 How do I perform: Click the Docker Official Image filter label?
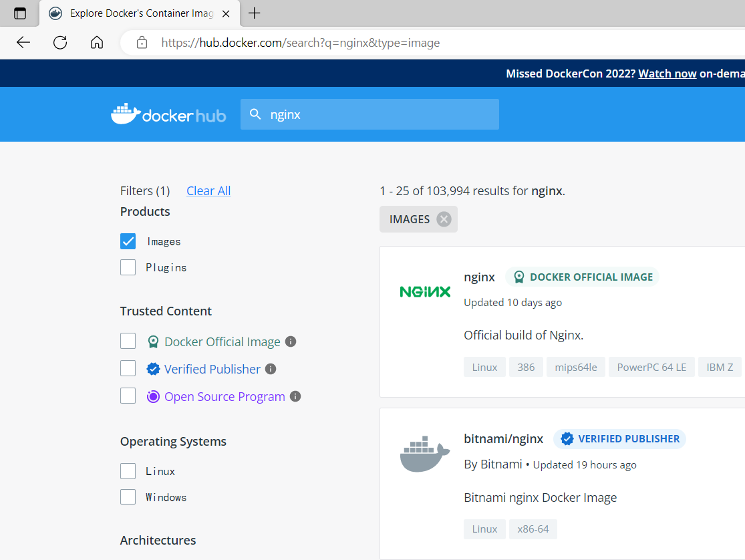click(222, 341)
